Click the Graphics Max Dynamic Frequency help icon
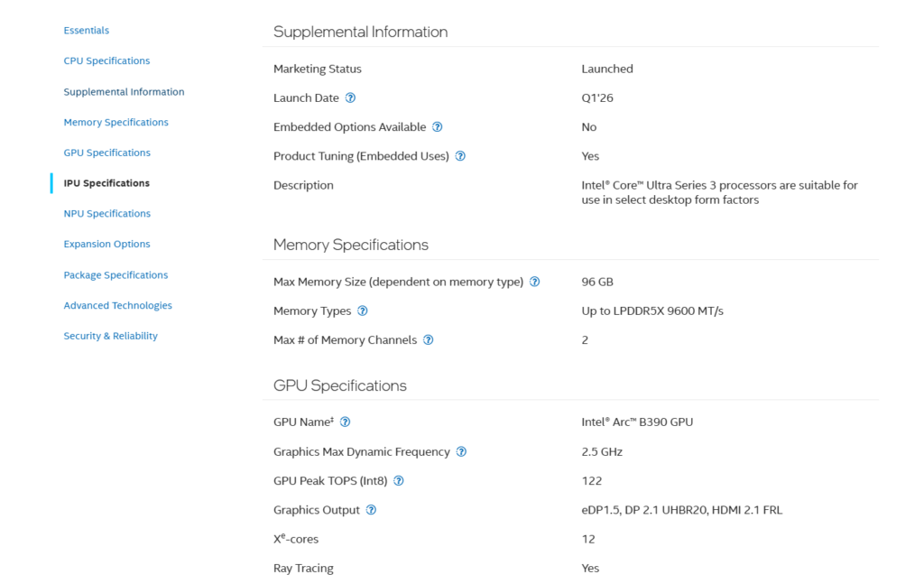Viewport: 924px width, 584px height. click(x=461, y=451)
